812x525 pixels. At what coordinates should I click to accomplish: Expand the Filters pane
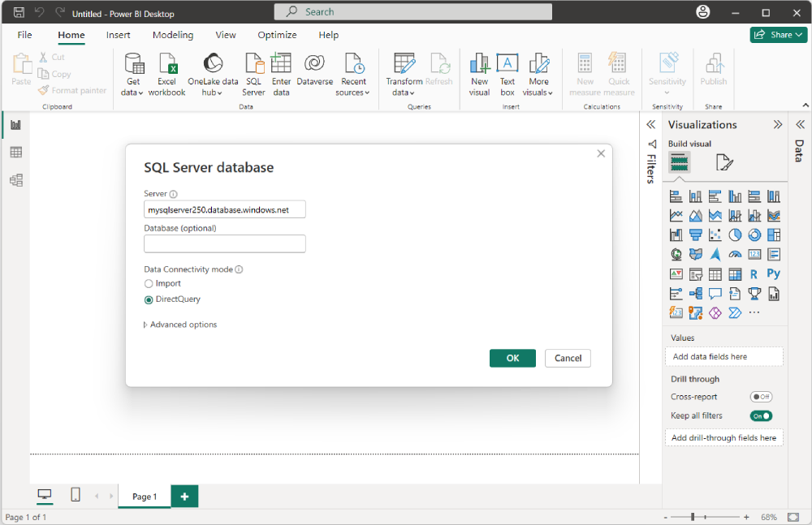(651, 125)
